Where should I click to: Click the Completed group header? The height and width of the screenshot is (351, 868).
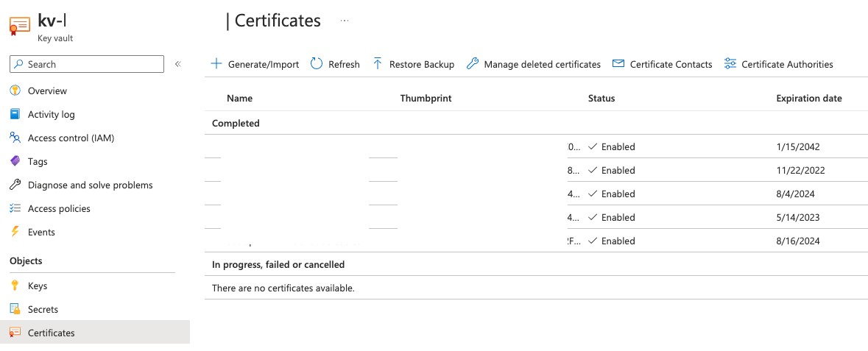click(236, 124)
